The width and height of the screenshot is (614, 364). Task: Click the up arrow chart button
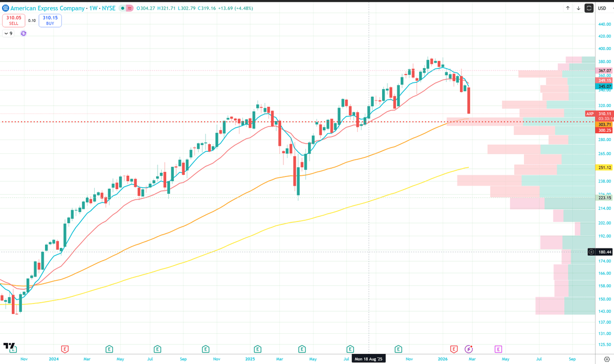[x=567, y=8]
